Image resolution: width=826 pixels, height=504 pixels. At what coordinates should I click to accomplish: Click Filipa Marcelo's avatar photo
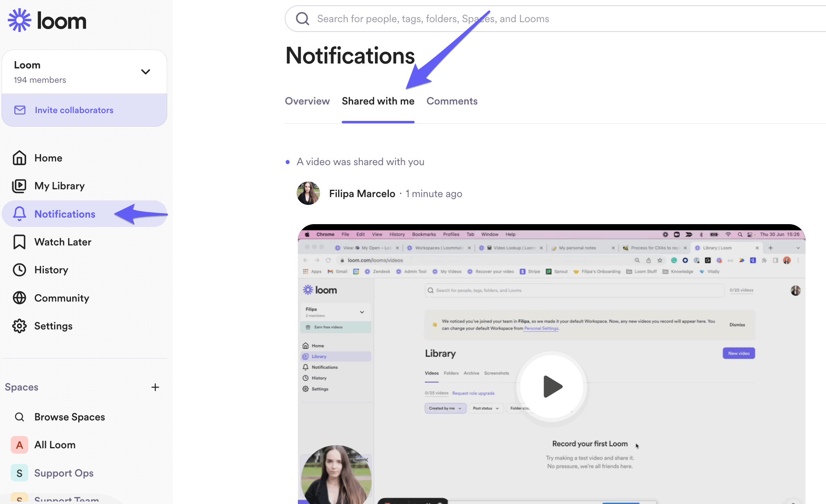click(308, 193)
